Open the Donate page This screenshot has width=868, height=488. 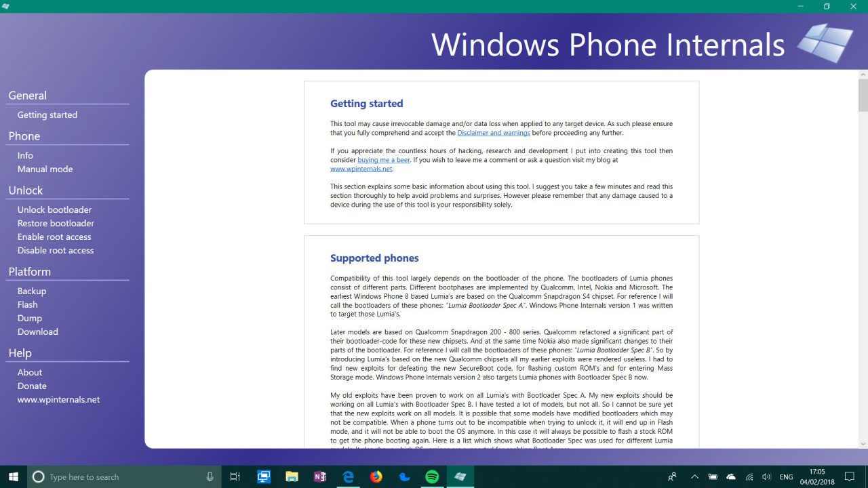[x=32, y=386]
